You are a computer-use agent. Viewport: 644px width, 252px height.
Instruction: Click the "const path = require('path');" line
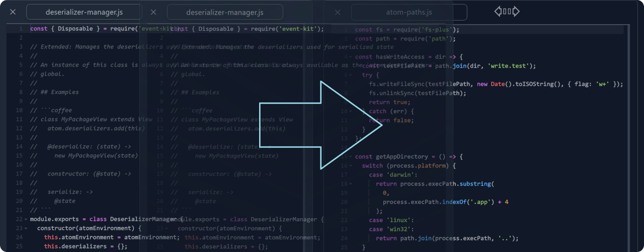405,39
